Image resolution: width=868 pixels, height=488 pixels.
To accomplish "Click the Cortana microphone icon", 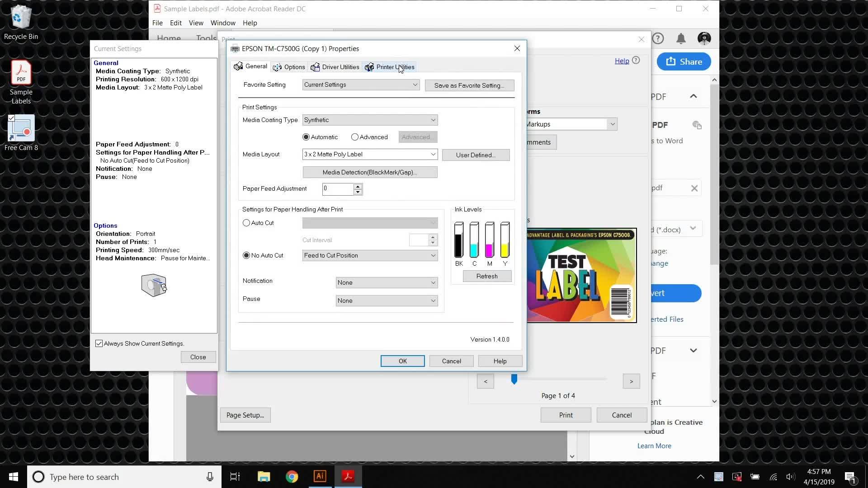I will click(210, 477).
